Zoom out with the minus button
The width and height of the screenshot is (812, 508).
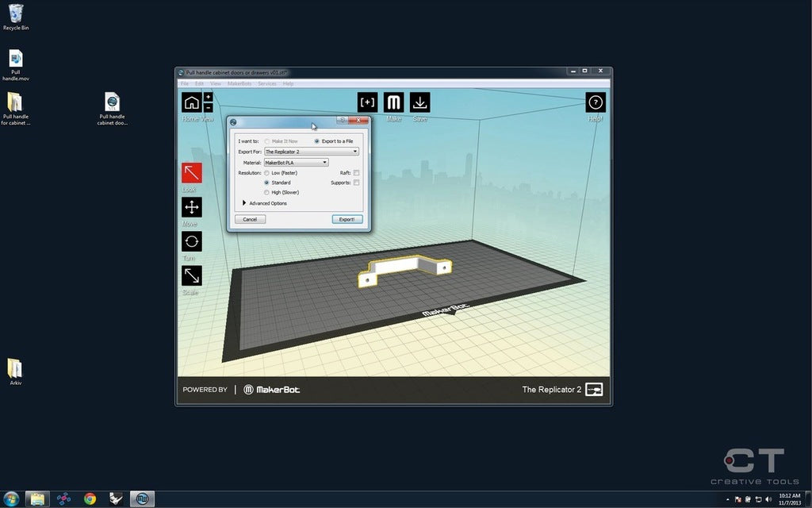point(208,107)
